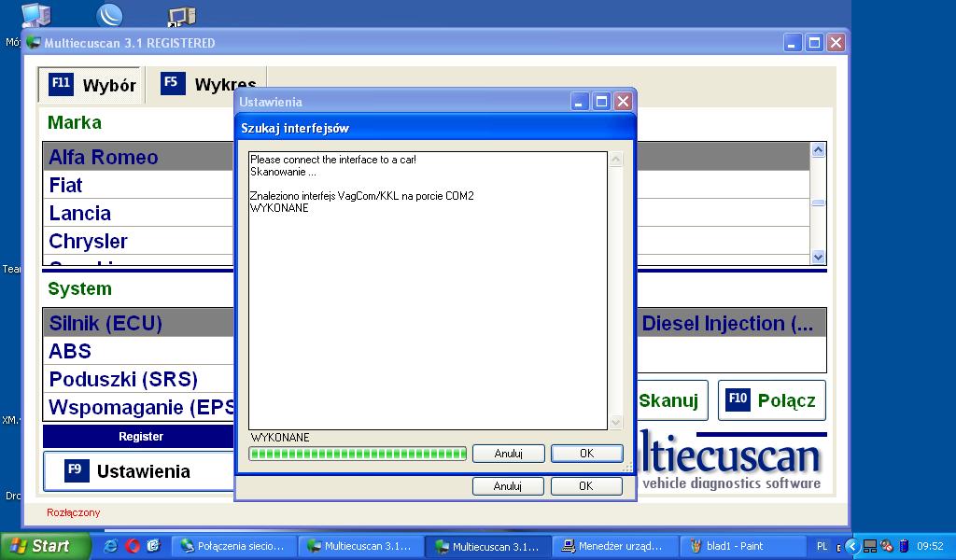Screen dimensions: 956x560
Task: Close the Multiecuscan main window
Action: [836, 43]
